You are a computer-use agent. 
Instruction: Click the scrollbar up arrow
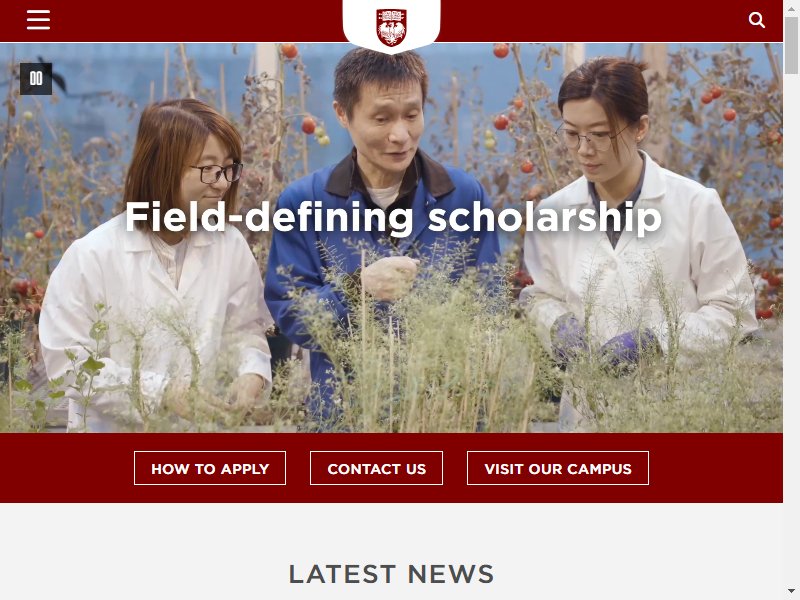pyautogui.click(x=791, y=8)
